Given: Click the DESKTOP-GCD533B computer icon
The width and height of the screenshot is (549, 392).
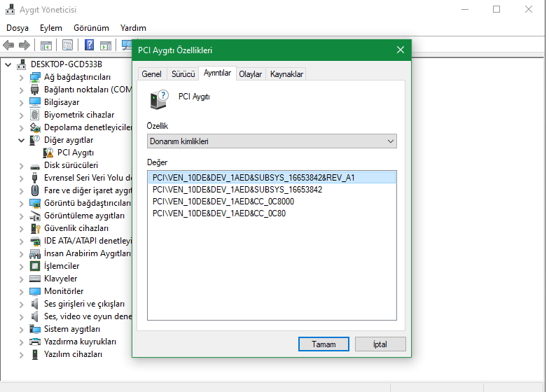Looking at the screenshot, I should click(22, 64).
